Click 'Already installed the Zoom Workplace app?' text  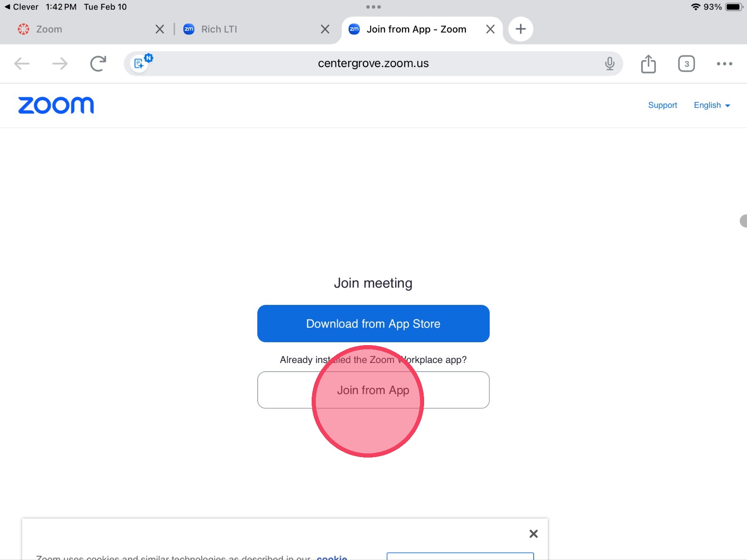[x=373, y=360]
